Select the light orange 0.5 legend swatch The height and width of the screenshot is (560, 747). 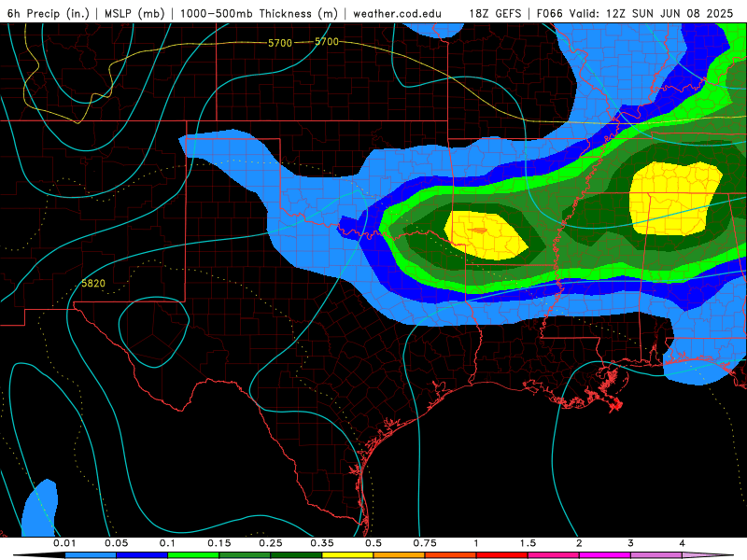400,555
